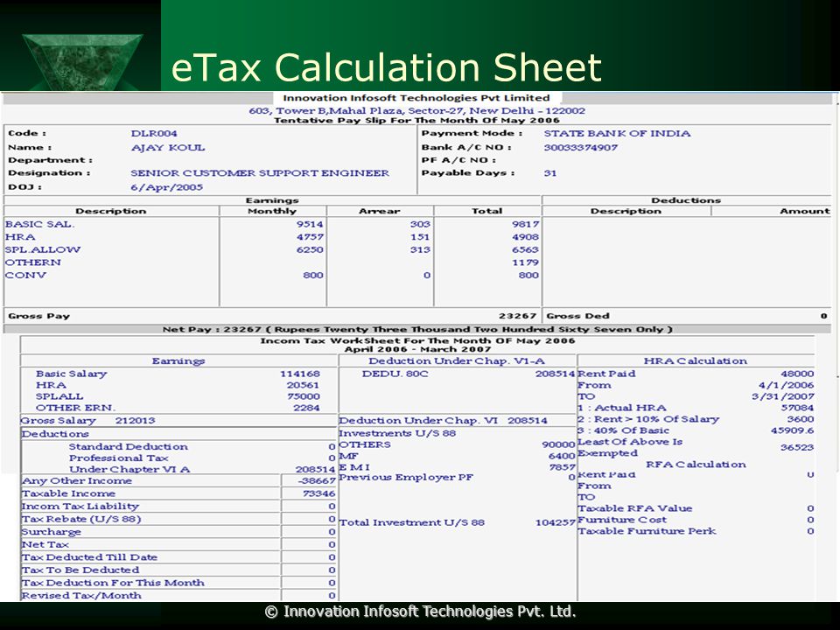Click the company name Innovation Infosoft Technologies Pvt Limited

[x=416, y=98]
